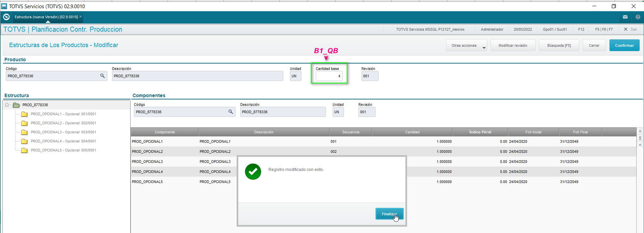644x233 pixels.
Task: Select PROD_OPCIONAL2 - Opcional: 002/0001 tree row
Action: click(63, 123)
